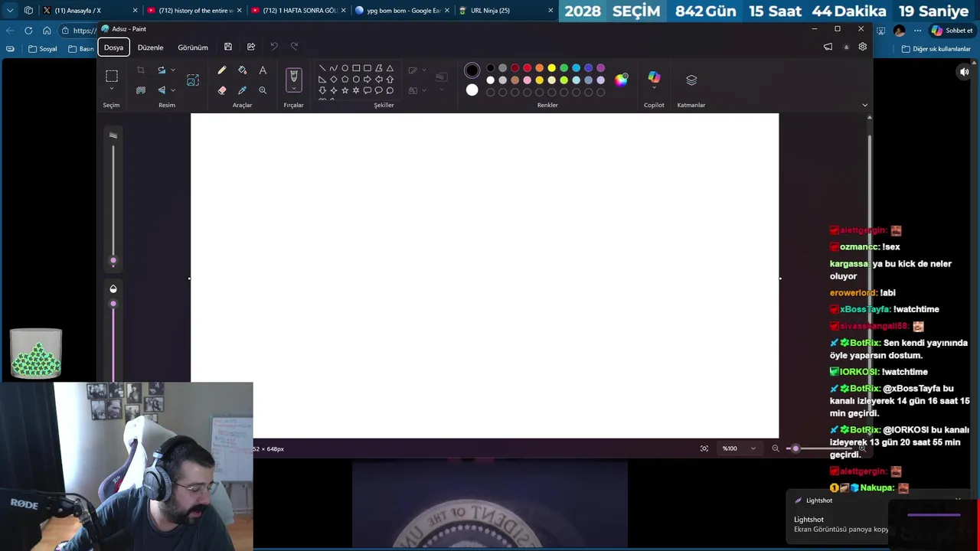This screenshot has height=551, width=980.
Task: Pick the yellow color swatch
Action: (551, 68)
